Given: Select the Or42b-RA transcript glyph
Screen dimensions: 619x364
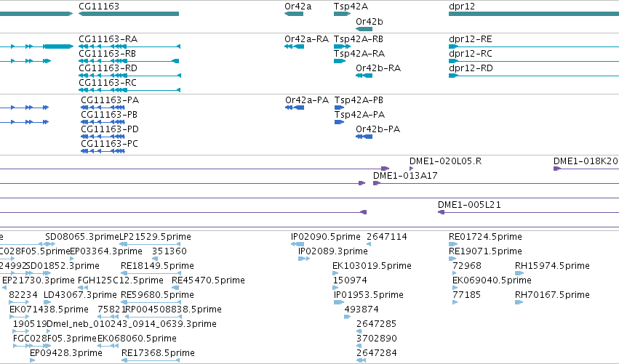Looking at the screenshot, I should (364, 76).
